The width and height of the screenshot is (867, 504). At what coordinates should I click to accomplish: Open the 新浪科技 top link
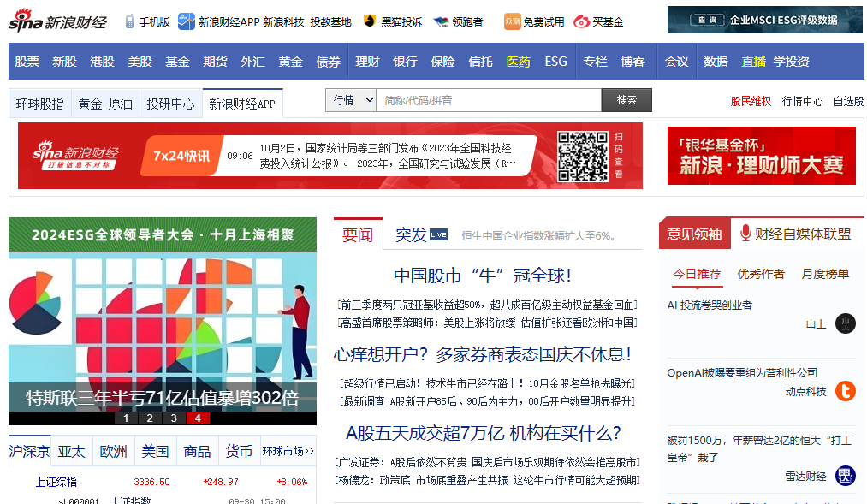283,22
